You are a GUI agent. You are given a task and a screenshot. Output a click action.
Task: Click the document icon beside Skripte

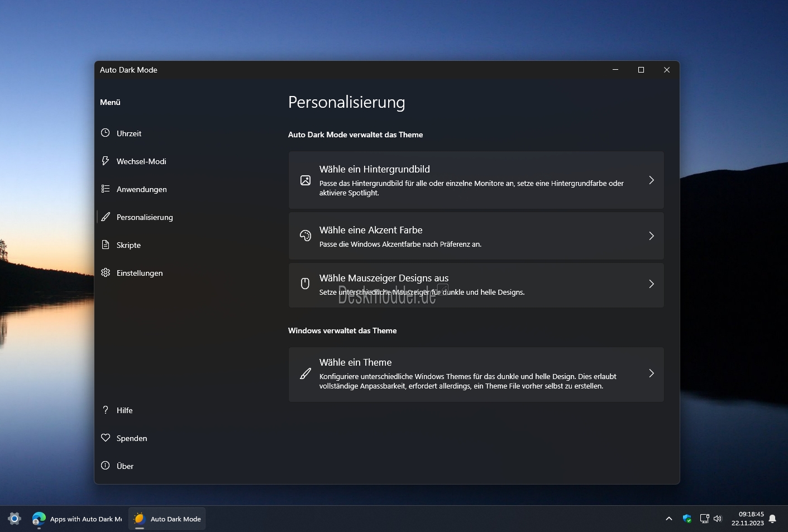coord(105,245)
